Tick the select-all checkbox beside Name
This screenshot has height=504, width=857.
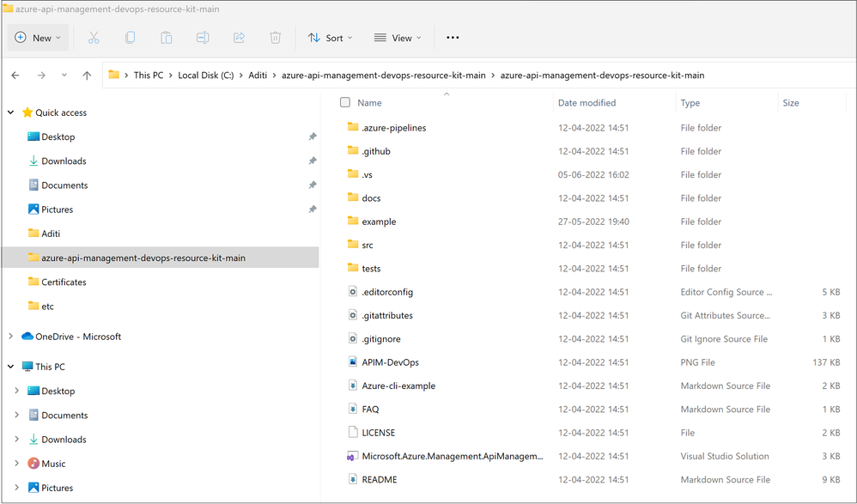click(x=345, y=102)
